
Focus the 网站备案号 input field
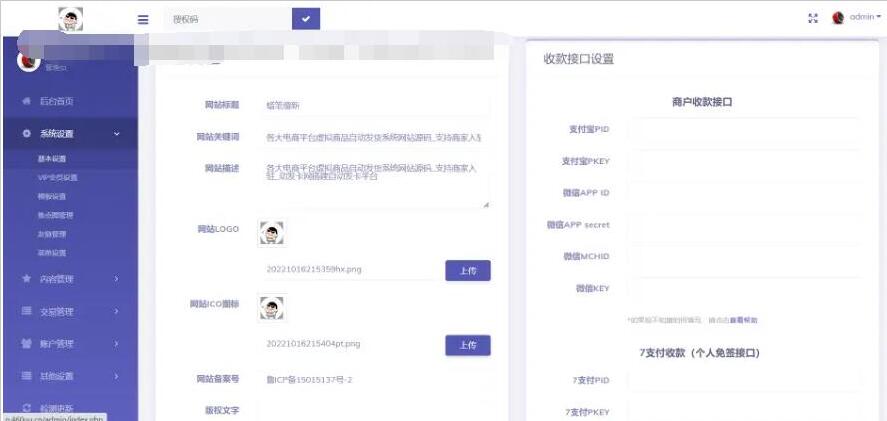374,379
